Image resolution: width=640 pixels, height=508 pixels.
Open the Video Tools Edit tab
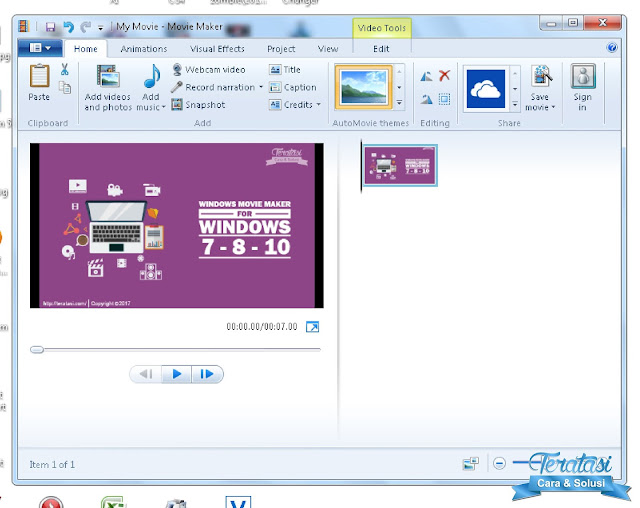point(381,49)
